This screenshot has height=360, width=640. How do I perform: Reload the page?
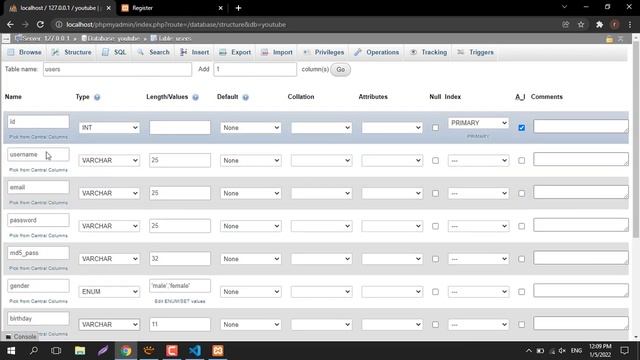point(40,24)
